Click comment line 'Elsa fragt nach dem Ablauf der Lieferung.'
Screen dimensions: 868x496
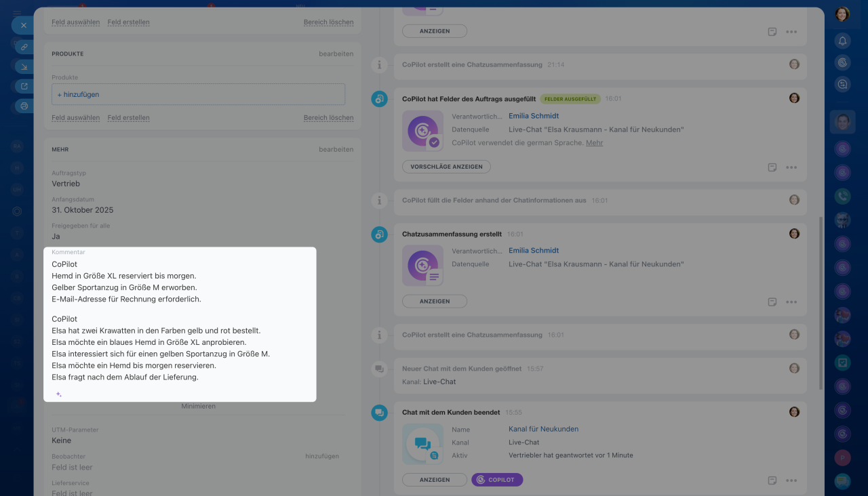pyautogui.click(x=125, y=377)
